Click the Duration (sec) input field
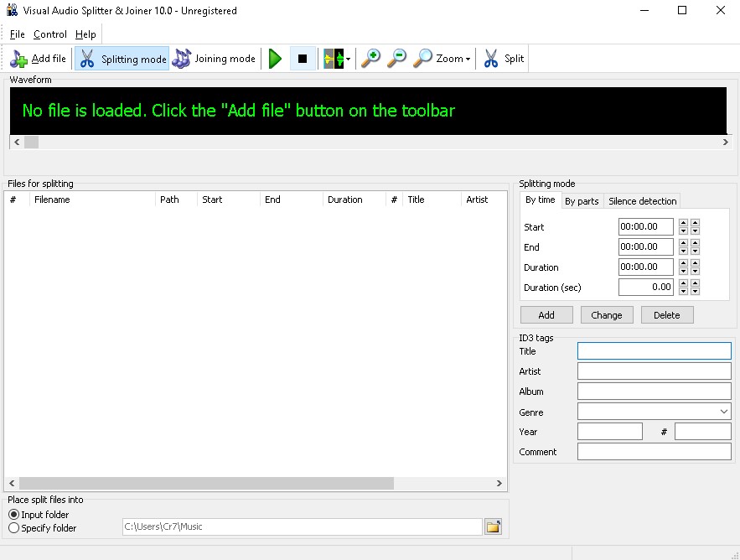Image resolution: width=740 pixels, height=560 pixels. pos(645,287)
